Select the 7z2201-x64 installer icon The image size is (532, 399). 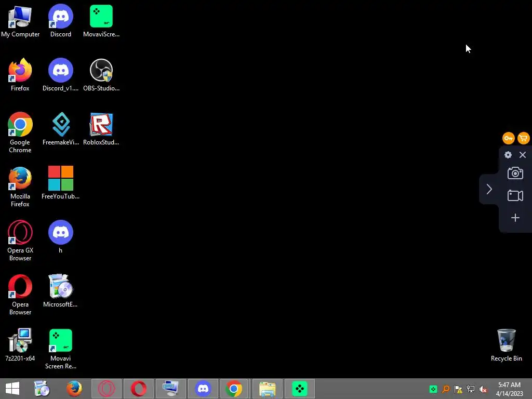tap(20, 344)
